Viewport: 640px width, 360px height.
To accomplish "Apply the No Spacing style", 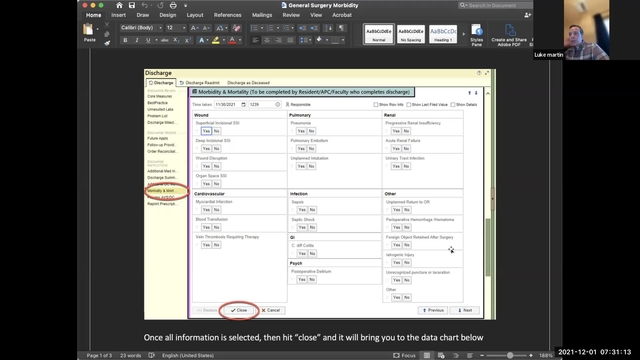I will [411, 34].
